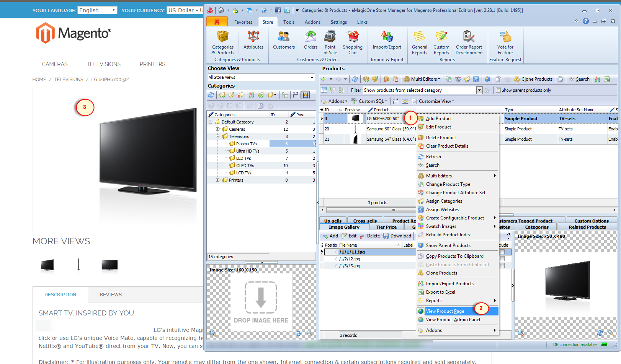Collapse the Televisions category node

[x=217, y=136]
